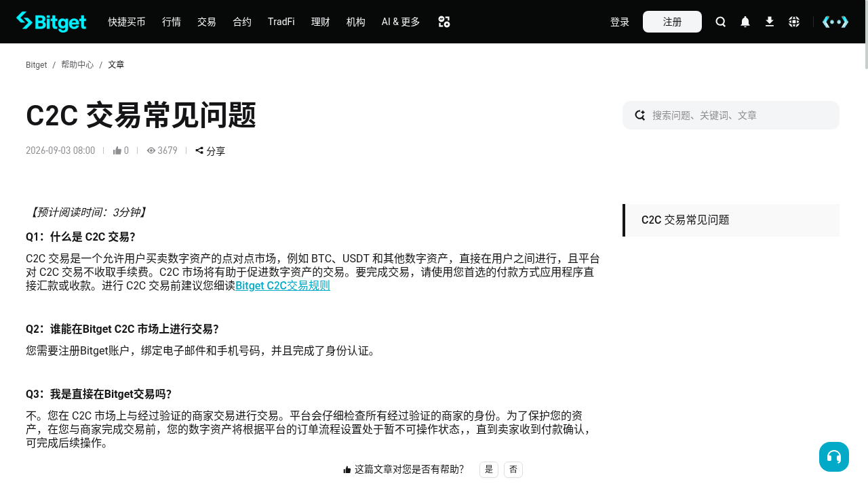Viewport: 868px width, 488px height.
Task: Open 机构 menu item
Action: pyautogui.click(x=356, y=22)
